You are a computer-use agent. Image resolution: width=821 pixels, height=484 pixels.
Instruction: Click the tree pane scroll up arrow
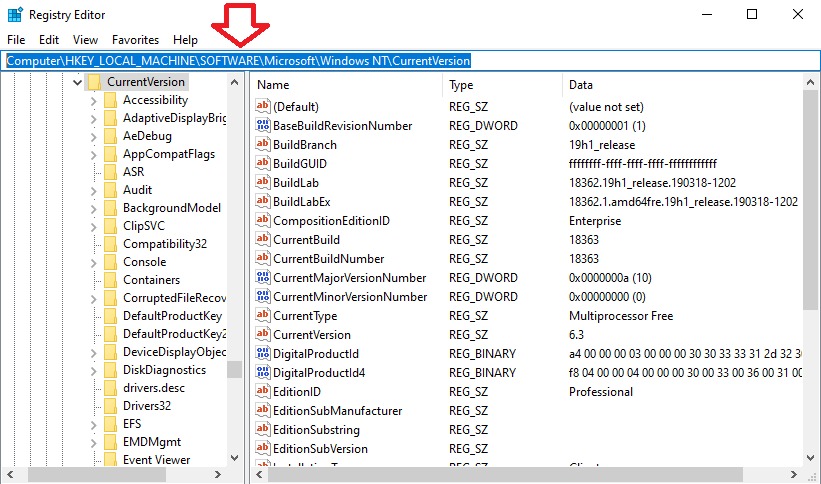point(235,82)
